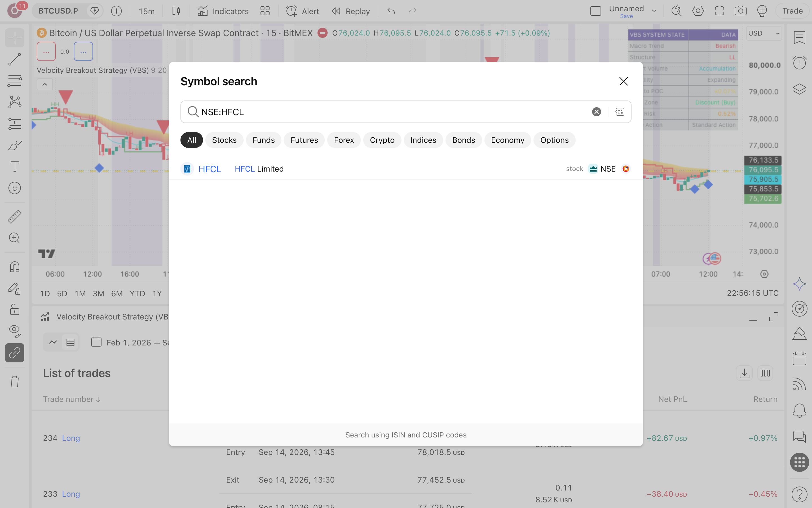The width and height of the screenshot is (812, 508).
Task: Toggle hide all drawings eye icon
Action: [14, 331]
